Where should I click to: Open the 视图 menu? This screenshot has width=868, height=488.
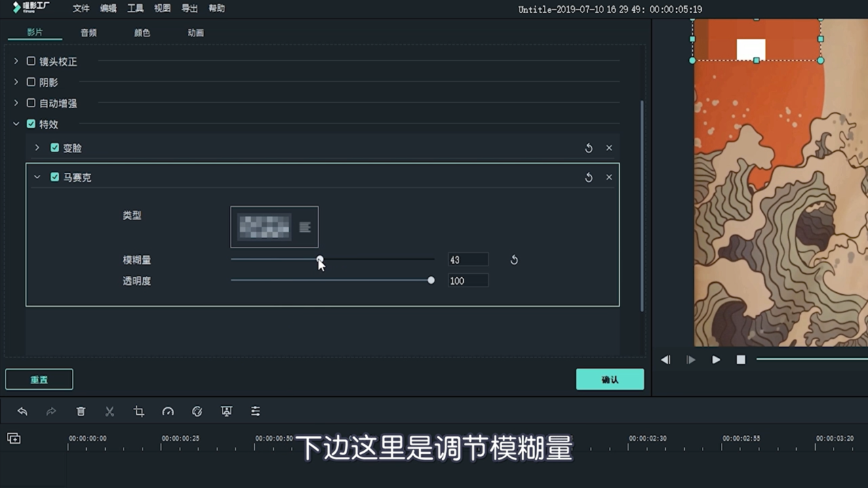coord(163,9)
